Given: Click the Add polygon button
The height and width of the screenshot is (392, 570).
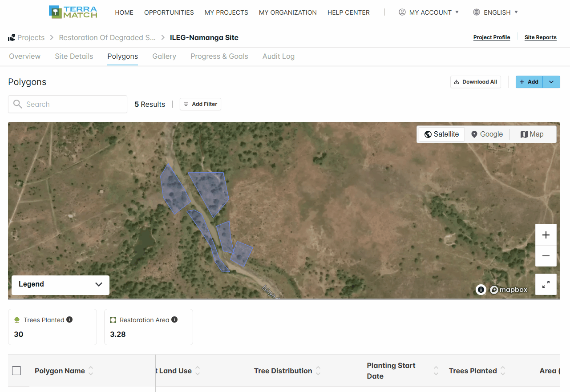Looking at the screenshot, I should pos(529,82).
